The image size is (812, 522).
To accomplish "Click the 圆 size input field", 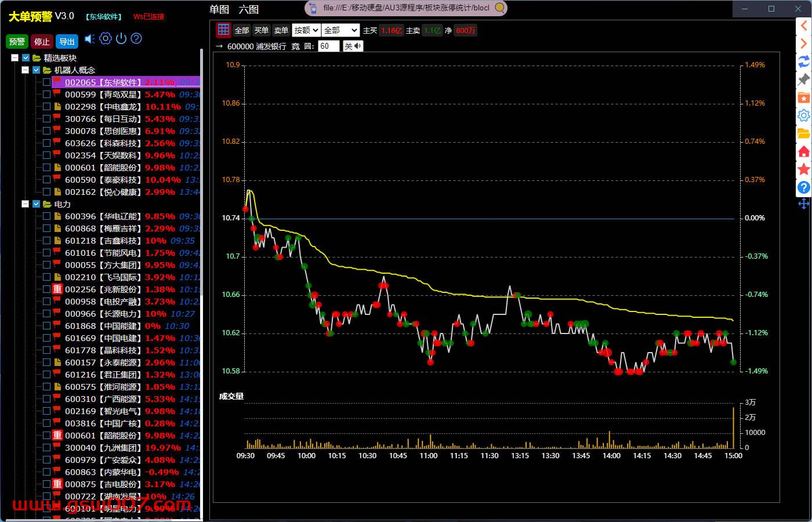I will coord(328,46).
